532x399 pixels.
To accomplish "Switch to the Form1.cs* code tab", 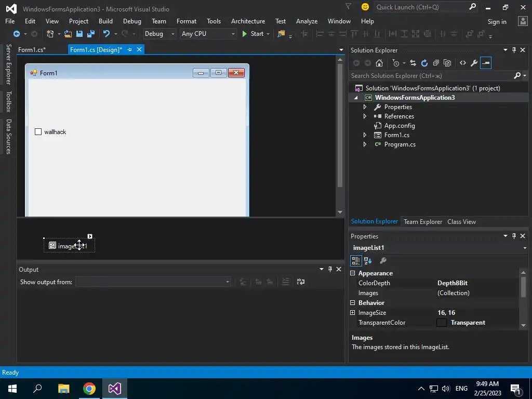I will tap(32, 49).
